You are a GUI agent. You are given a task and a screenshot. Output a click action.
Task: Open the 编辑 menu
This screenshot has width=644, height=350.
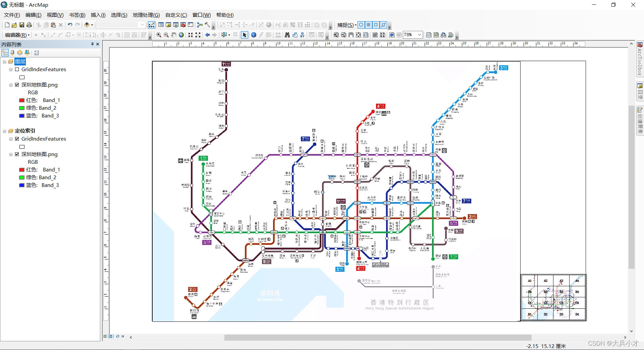point(33,15)
